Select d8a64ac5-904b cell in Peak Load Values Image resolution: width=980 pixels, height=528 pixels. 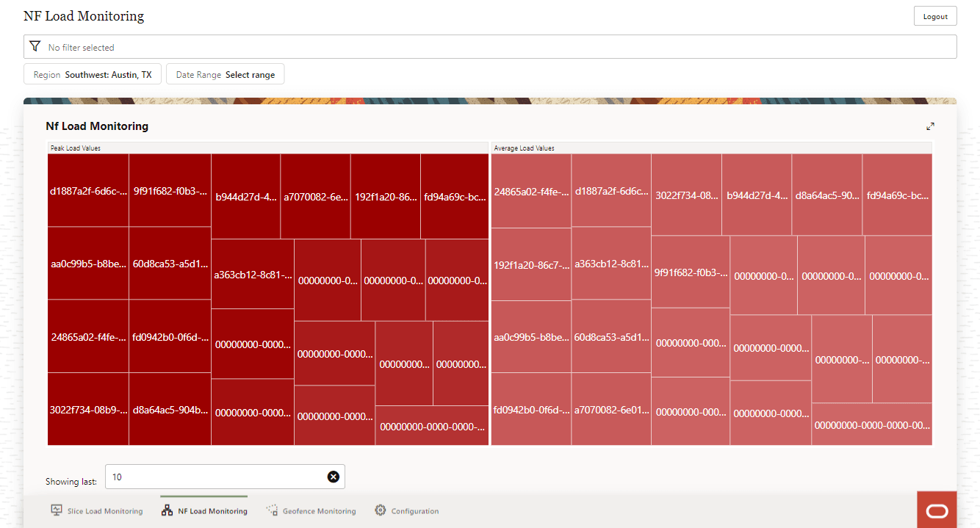pyautogui.click(x=170, y=409)
